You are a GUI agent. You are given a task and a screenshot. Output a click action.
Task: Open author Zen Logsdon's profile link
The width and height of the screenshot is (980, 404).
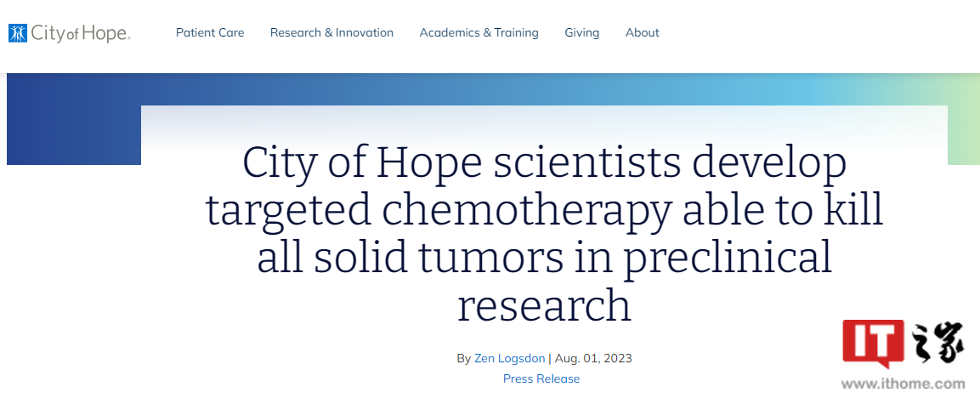click(x=510, y=358)
